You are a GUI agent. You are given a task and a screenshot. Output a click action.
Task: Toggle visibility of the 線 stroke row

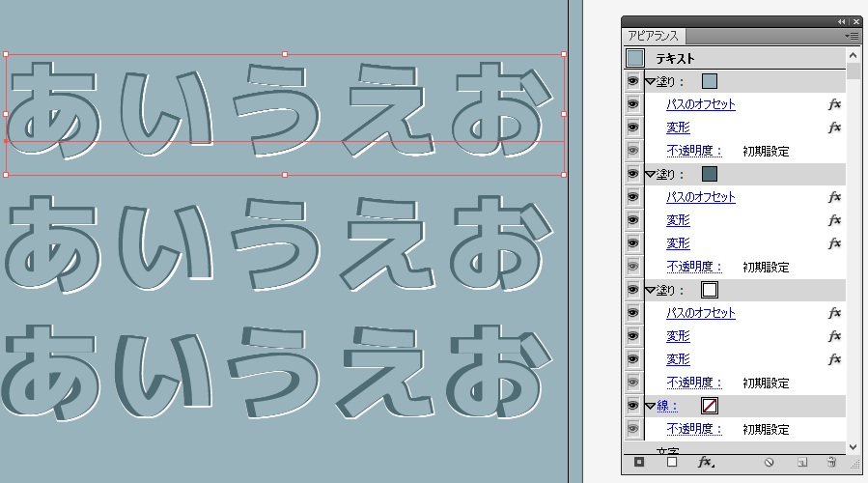coord(633,406)
